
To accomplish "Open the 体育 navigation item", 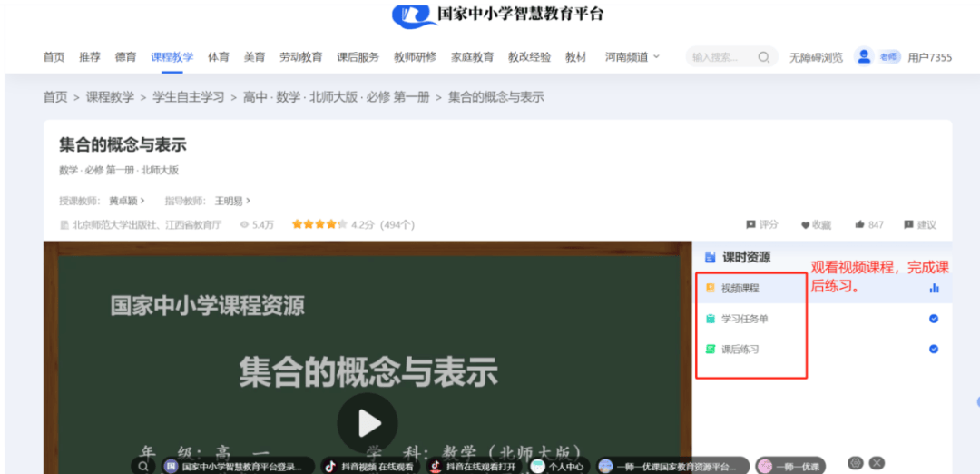I will (x=218, y=57).
